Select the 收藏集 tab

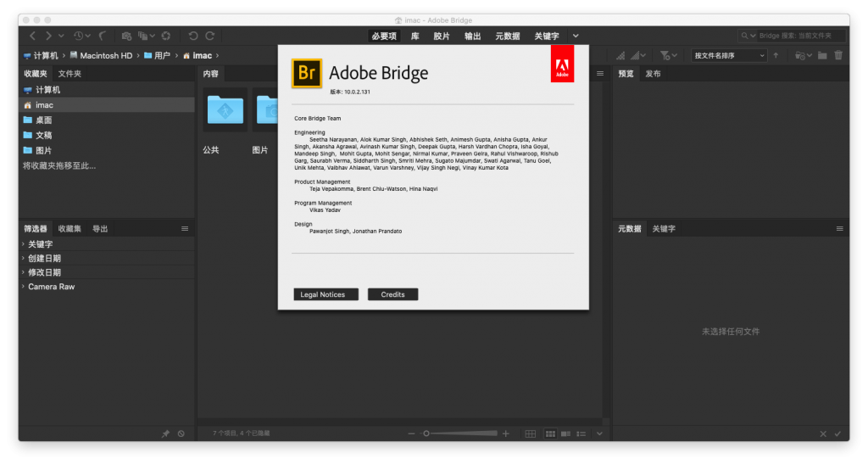pyautogui.click(x=70, y=229)
